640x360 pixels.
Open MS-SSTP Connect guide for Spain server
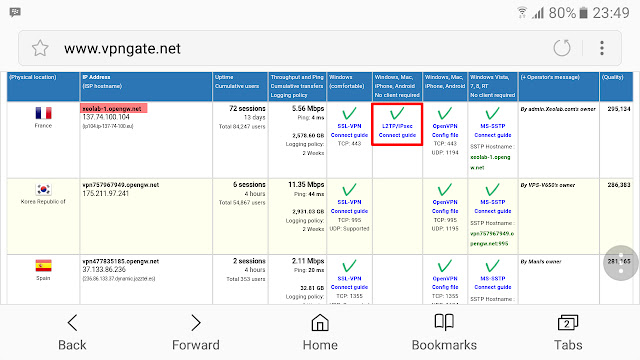point(493,283)
